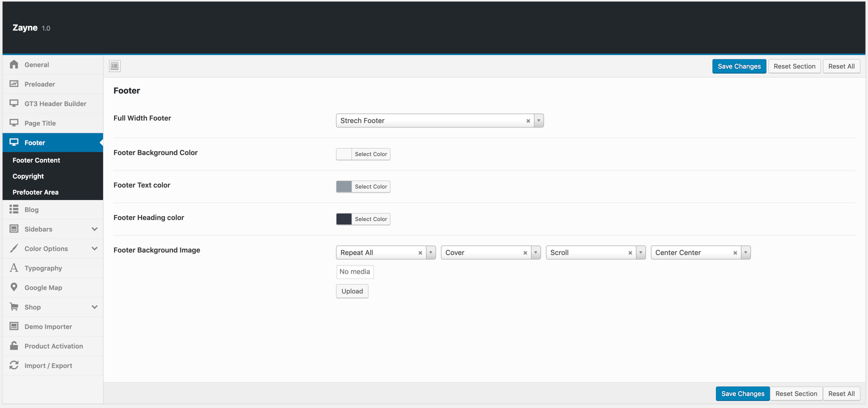868x408 pixels.
Task: Open the Prefooter Area submenu
Action: 52,192
